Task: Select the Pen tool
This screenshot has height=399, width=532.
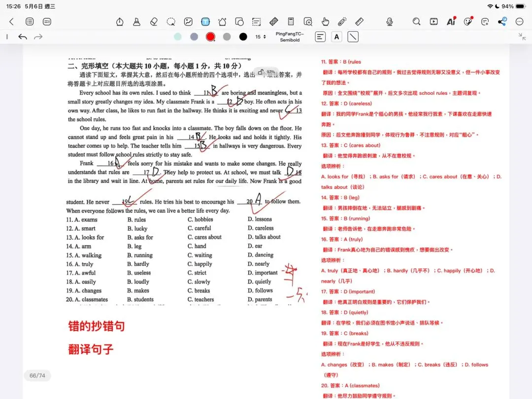Action: (119, 22)
